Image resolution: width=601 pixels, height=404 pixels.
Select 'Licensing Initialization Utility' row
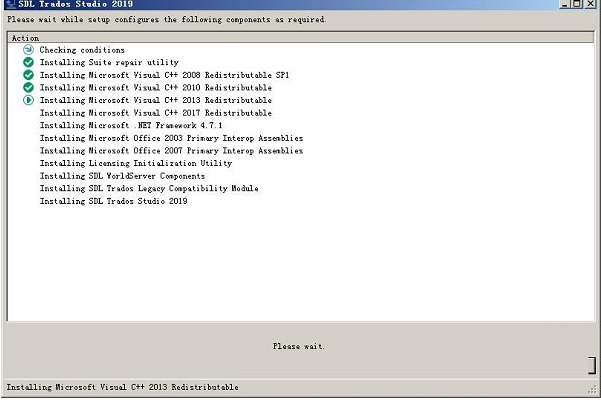point(136,163)
